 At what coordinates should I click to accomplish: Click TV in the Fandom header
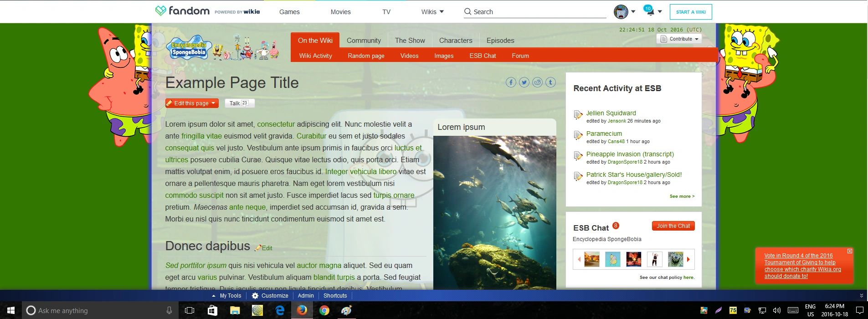(386, 12)
